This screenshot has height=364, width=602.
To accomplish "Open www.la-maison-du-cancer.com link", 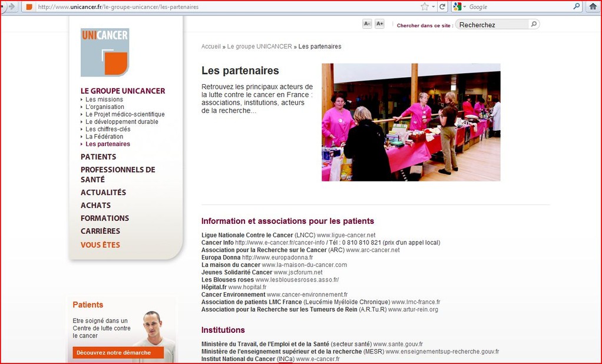I will (305, 265).
